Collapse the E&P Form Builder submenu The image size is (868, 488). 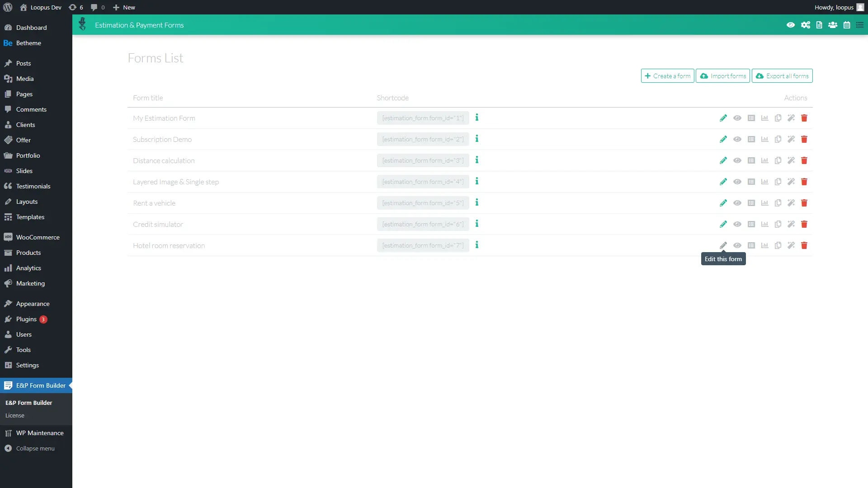pyautogui.click(x=40, y=385)
